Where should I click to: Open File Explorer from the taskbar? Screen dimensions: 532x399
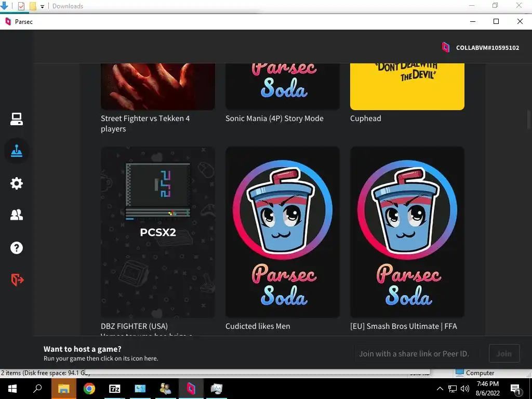63,389
